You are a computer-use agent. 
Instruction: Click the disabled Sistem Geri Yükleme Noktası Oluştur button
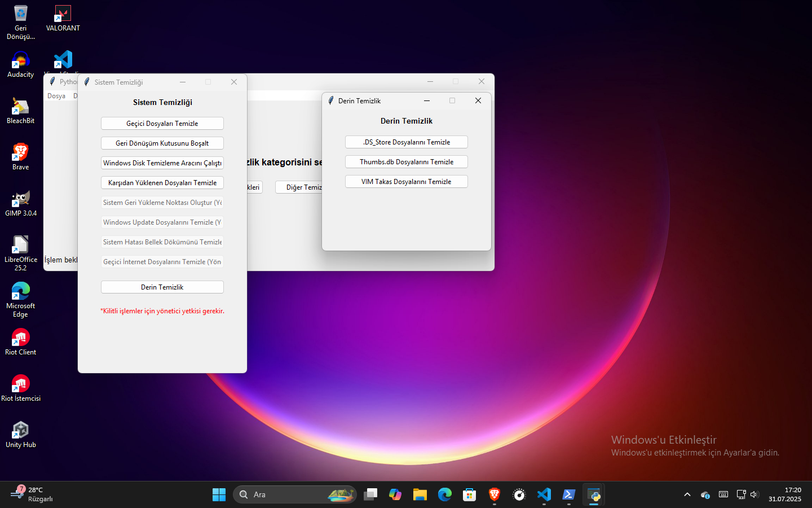point(162,203)
